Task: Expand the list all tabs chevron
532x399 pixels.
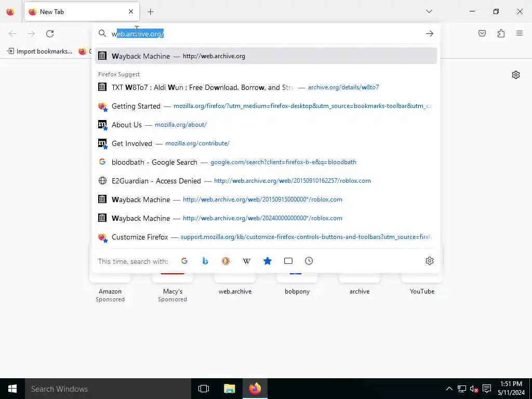Action: pyautogui.click(x=429, y=11)
